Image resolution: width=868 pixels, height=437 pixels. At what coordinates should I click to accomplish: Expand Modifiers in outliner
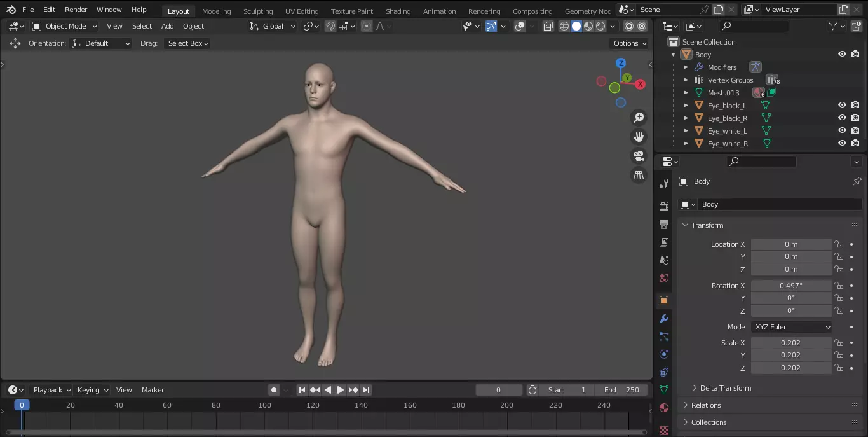(x=686, y=67)
